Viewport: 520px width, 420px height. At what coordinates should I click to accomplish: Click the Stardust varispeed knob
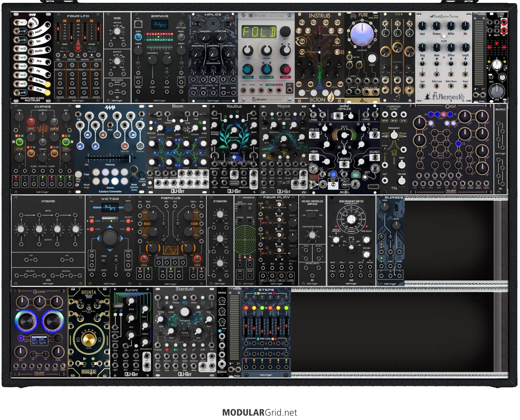point(184,312)
